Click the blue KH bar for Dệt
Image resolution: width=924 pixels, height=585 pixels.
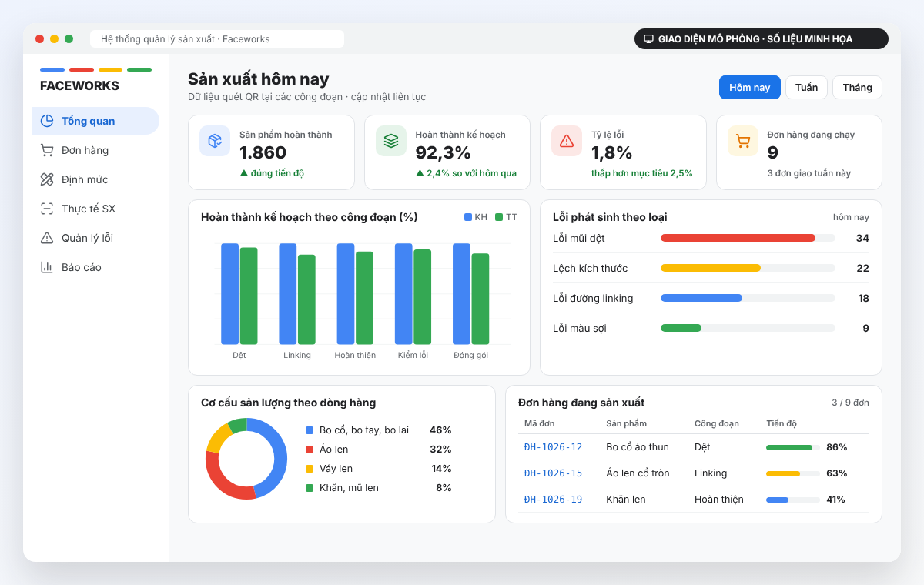[x=229, y=294]
